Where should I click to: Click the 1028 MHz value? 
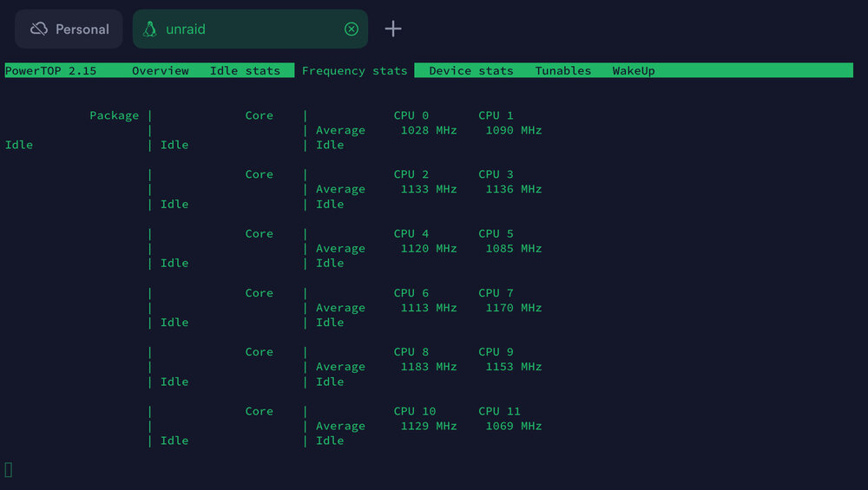pyautogui.click(x=429, y=130)
